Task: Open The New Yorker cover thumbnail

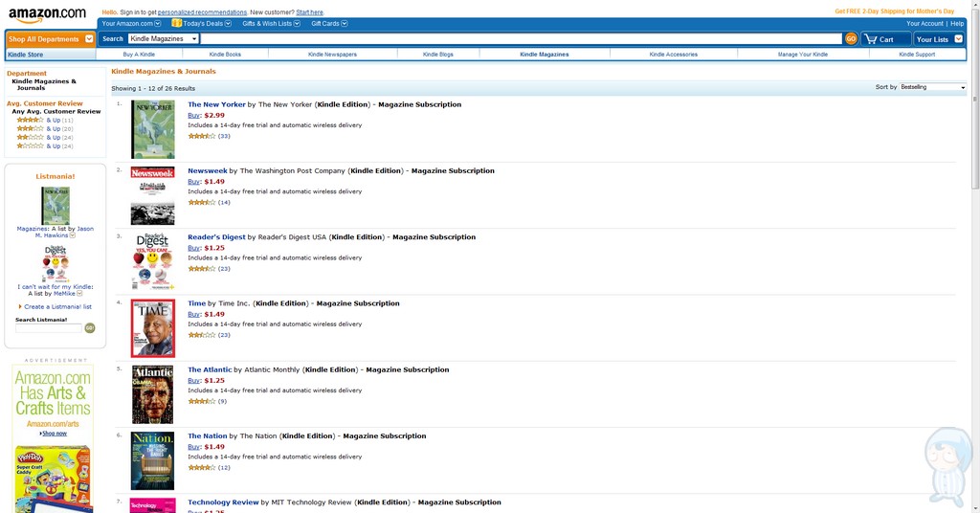Action: pyautogui.click(x=153, y=129)
